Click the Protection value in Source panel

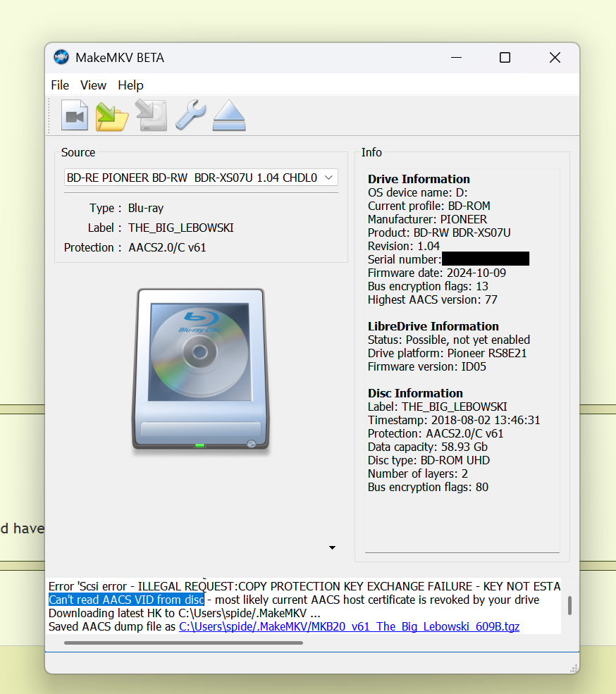pyautogui.click(x=167, y=247)
